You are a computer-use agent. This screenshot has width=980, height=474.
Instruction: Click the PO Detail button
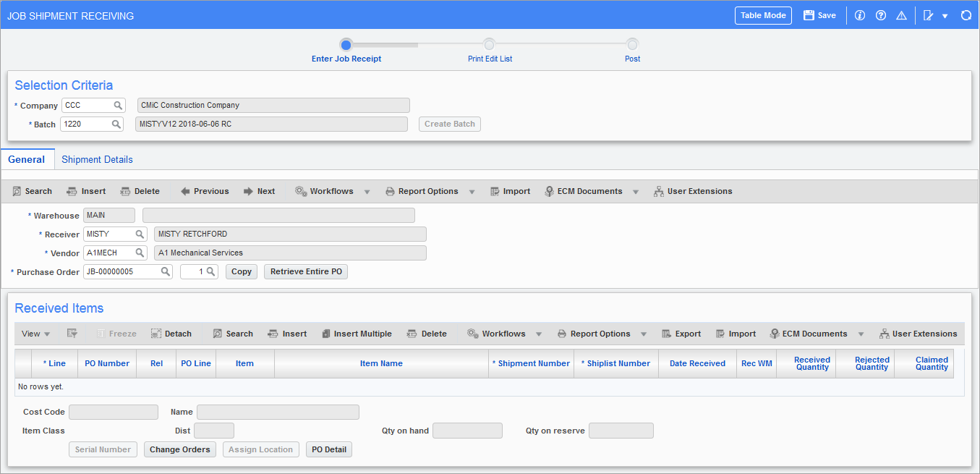(329, 449)
